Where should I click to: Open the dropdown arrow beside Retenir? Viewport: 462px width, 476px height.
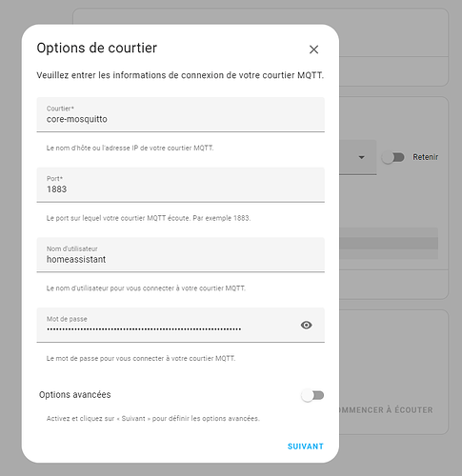[361, 157]
